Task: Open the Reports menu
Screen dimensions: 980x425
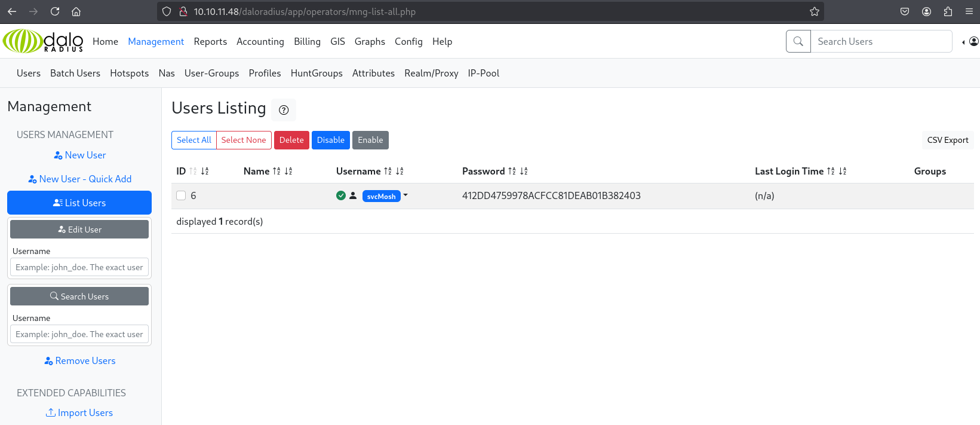Action: tap(210, 41)
